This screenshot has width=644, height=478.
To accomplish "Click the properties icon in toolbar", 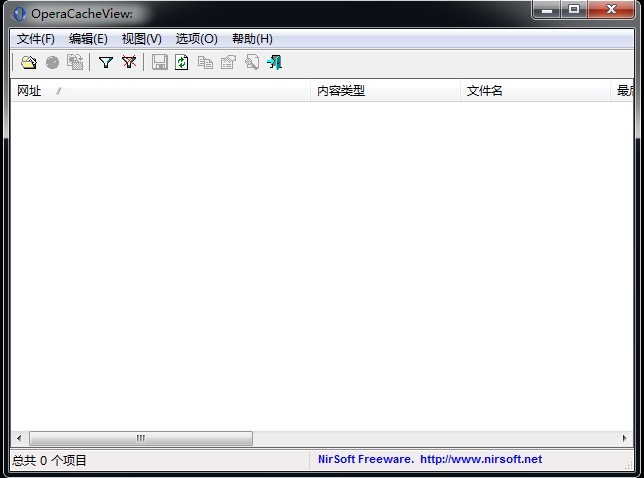I will [x=228, y=62].
